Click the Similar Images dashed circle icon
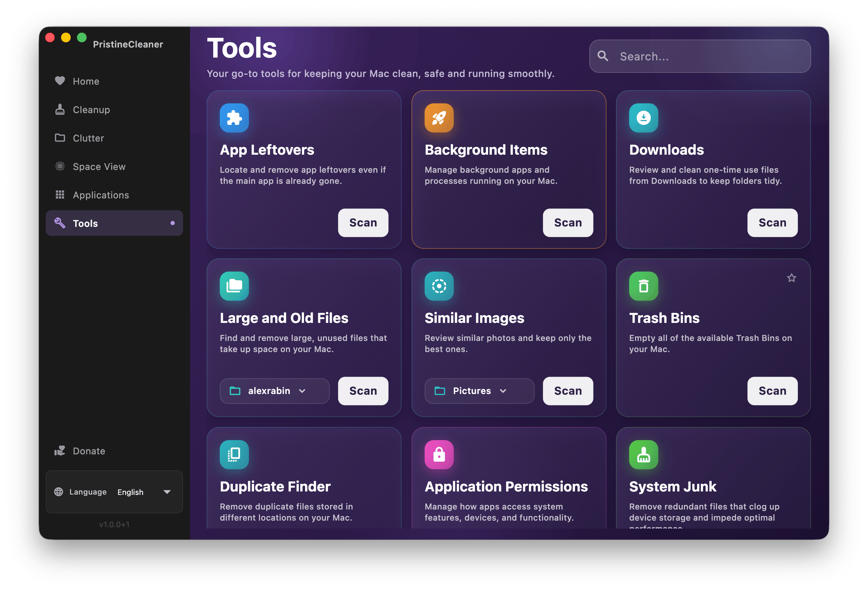868x591 pixels. [439, 286]
